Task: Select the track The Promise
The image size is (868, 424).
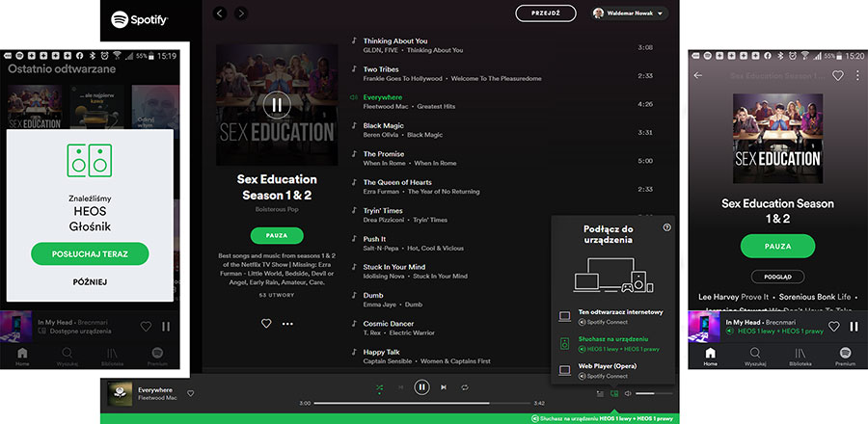Action: pyautogui.click(x=384, y=153)
